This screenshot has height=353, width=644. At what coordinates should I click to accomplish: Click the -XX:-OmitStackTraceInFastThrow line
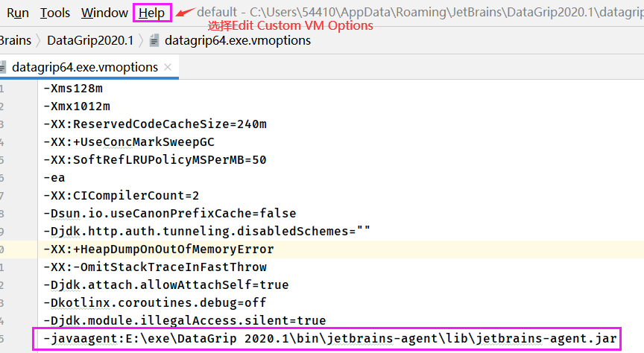coord(155,267)
